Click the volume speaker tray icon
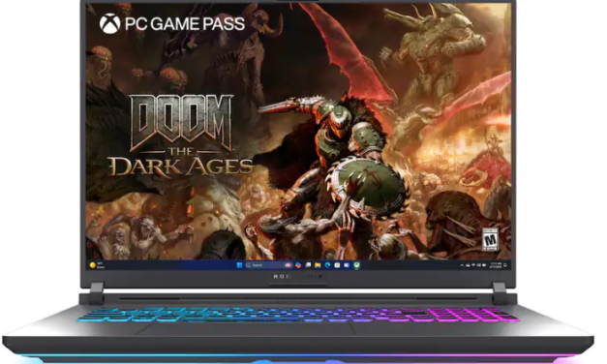Screen dimensions: 607x364 (x=479, y=265)
